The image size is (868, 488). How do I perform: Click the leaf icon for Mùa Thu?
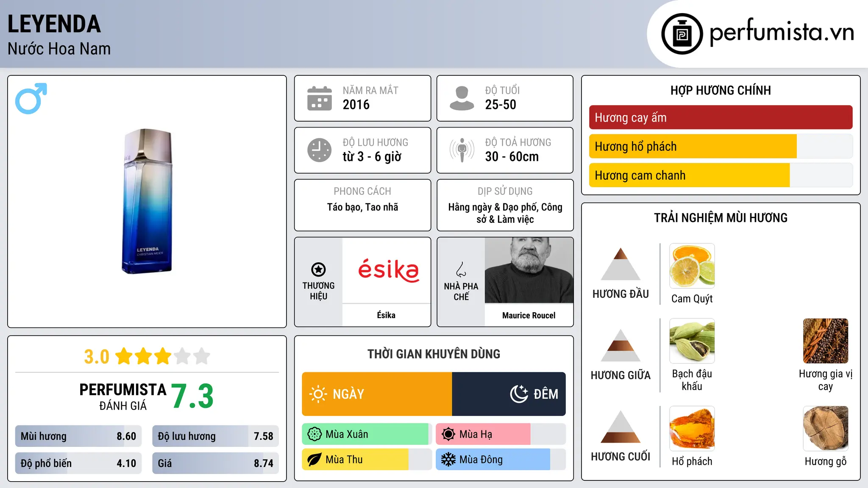(x=314, y=460)
